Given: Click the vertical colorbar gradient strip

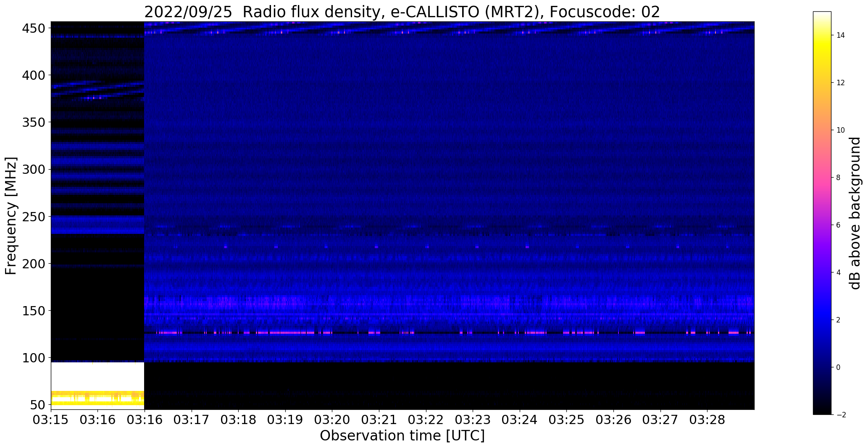Looking at the screenshot, I should click(x=822, y=213).
